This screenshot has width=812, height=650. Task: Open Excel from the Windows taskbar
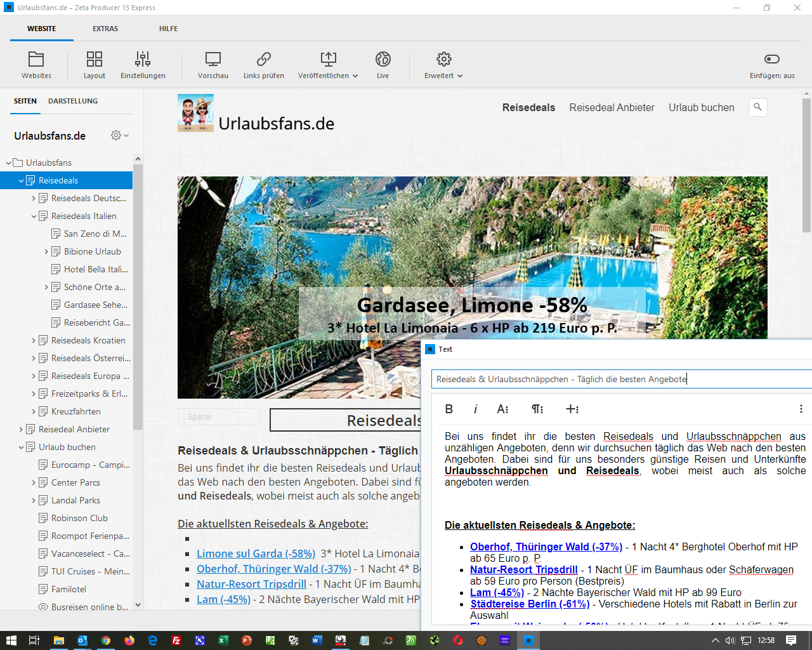point(223,640)
